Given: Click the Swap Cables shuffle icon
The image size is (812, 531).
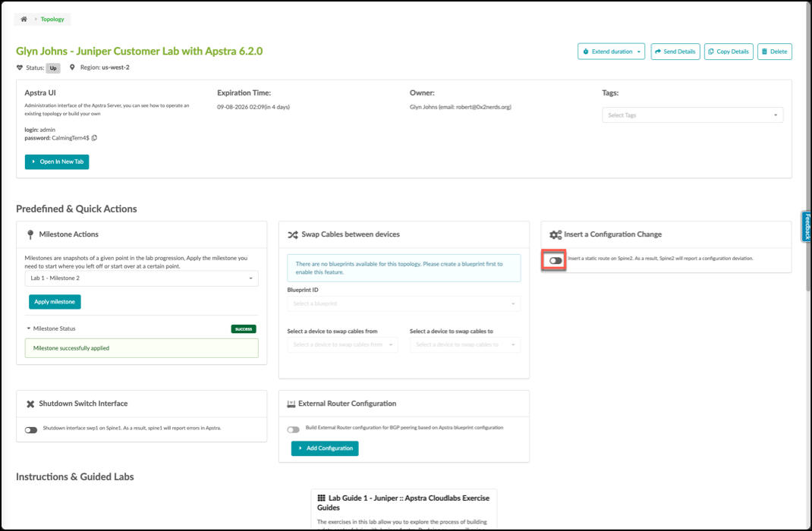Looking at the screenshot, I should [x=293, y=234].
